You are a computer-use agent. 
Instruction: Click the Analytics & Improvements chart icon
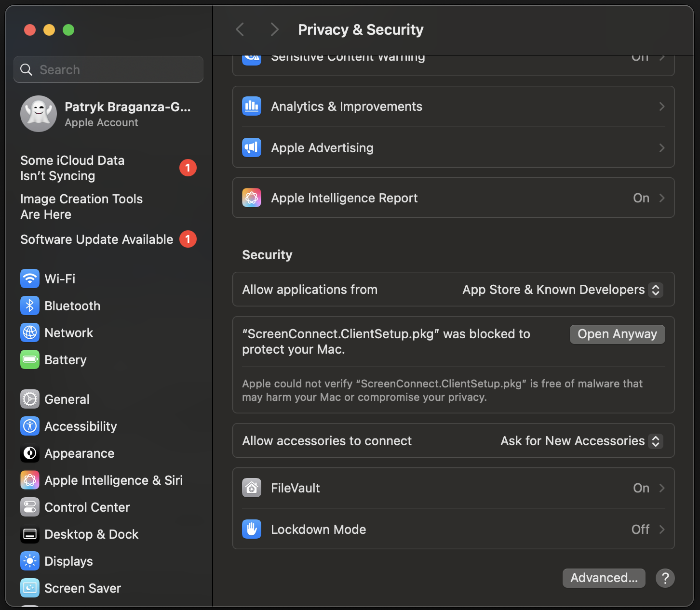[252, 106]
